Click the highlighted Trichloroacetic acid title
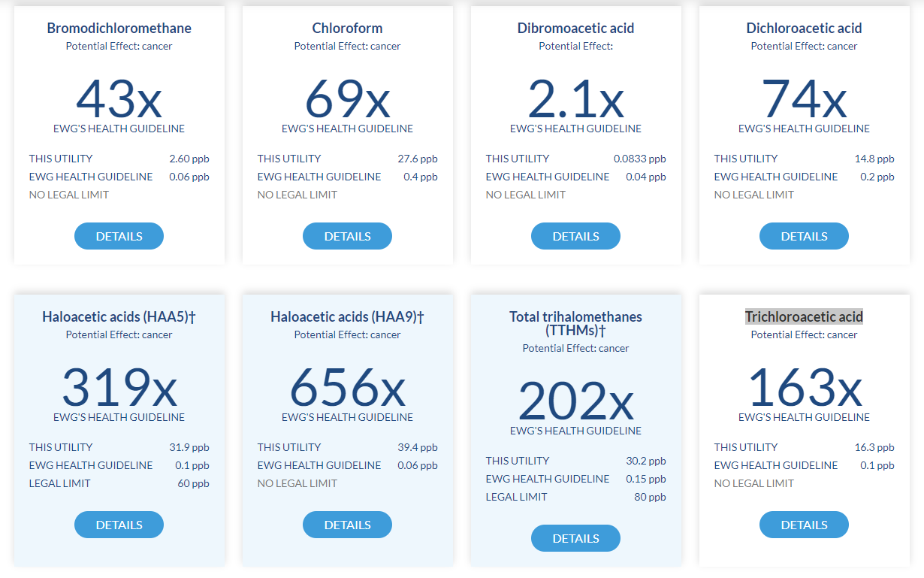Screen dimensions: 924x578 pyautogui.click(x=804, y=317)
